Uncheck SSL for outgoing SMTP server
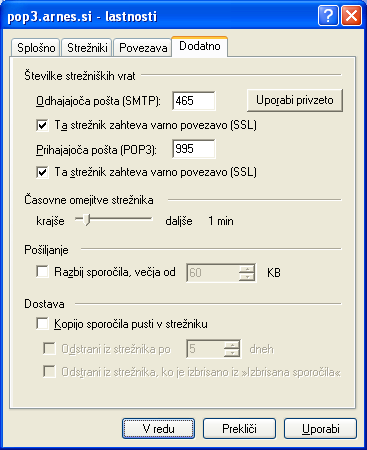367x450 pixels. [42, 125]
